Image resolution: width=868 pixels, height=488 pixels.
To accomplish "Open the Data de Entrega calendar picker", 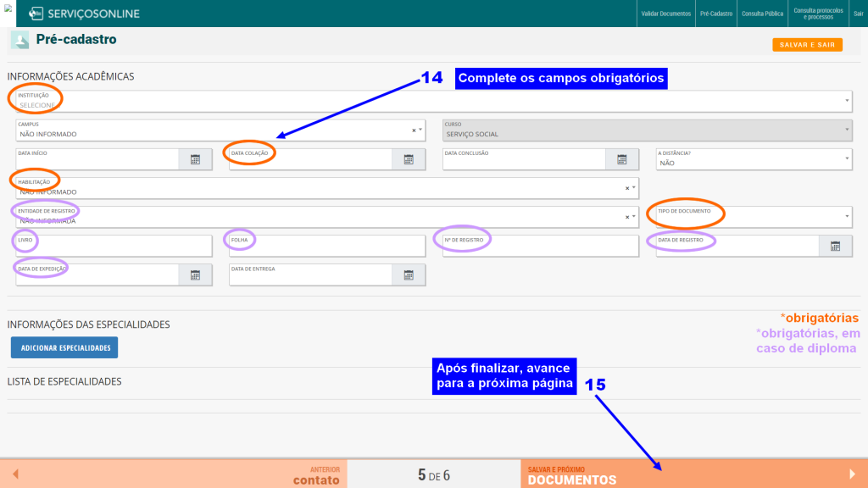I will pos(408,274).
